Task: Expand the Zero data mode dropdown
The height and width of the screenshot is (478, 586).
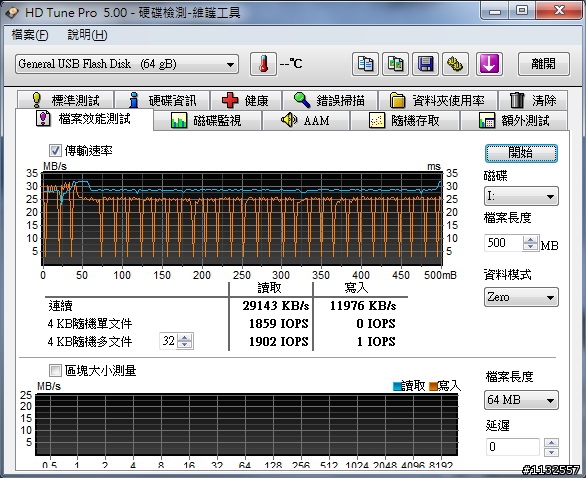Action: coord(521,297)
